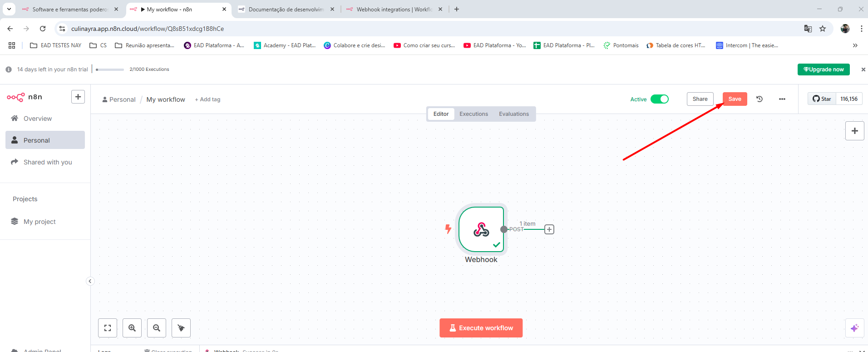The image size is (868, 352).
Task: Show more bookmarks chevron
Action: click(855, 45)
